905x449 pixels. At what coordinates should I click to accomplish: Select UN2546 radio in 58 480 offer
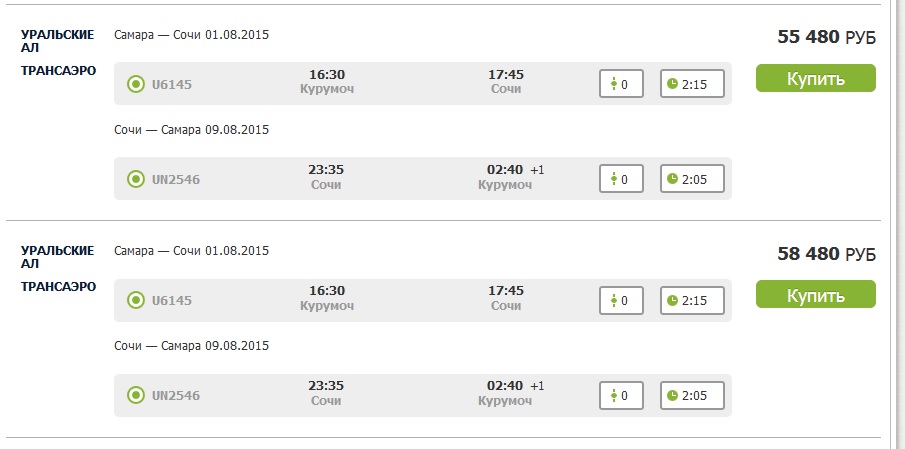pyautogui.click(x=136, y=395)
